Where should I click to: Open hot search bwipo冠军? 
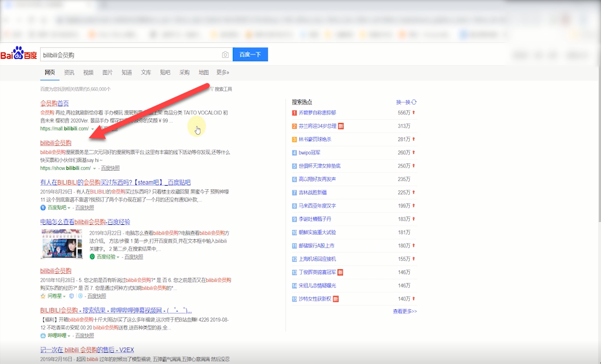point(309,153)
